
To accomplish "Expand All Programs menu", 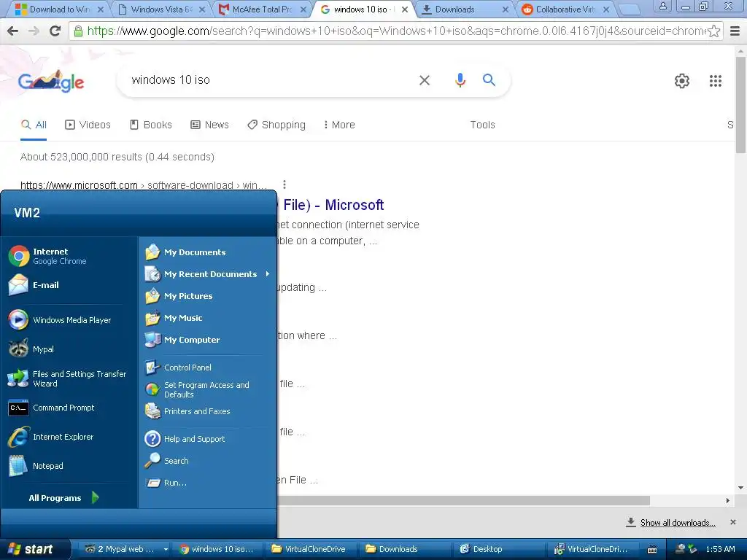I will click(63, 497).
